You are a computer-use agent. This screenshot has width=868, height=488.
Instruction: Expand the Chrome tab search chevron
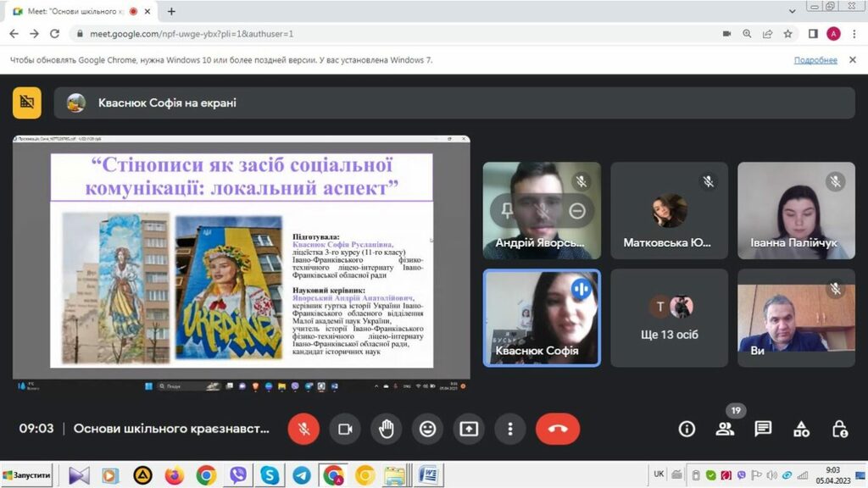point(792,11)
